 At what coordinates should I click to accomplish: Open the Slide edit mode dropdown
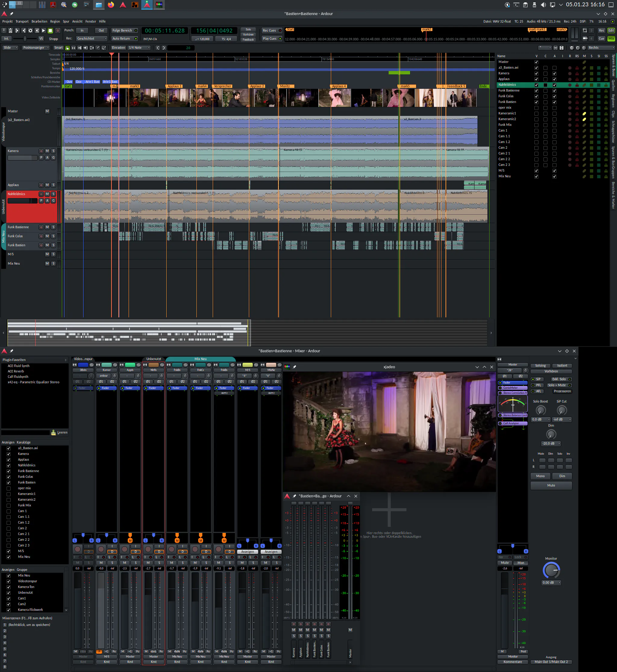click(11, 48)
